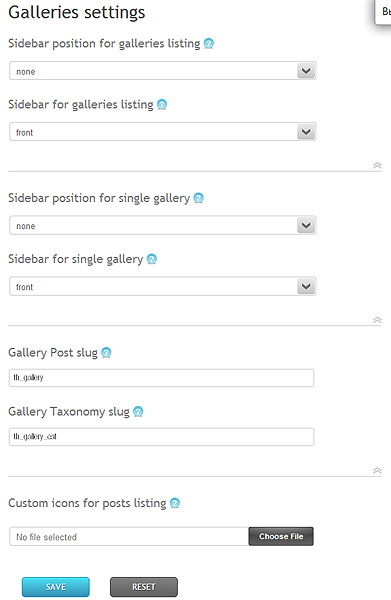
Task: Click help icon beside Custom icons for posts listing
Action: click(x=175, y=503)
